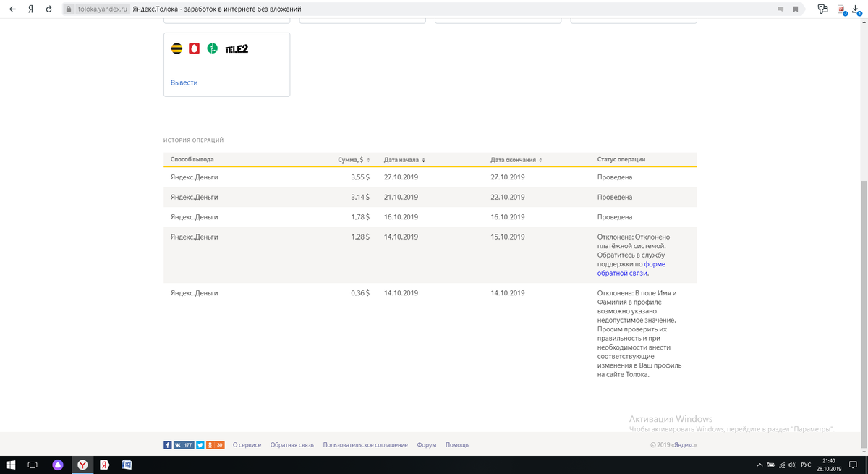Click the Статус операции column header
The height and width of the screenshot is (474, 868).
[x=621, y=159]
